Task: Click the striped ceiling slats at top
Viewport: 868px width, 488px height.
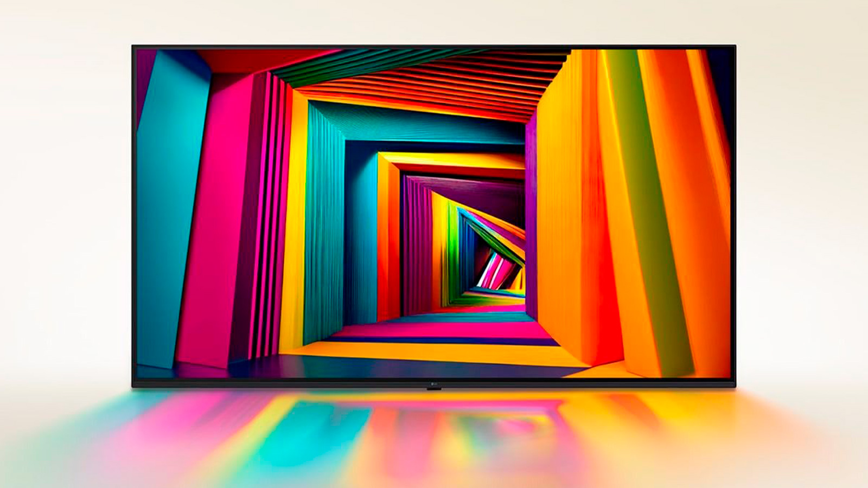Action: point(423,81)
